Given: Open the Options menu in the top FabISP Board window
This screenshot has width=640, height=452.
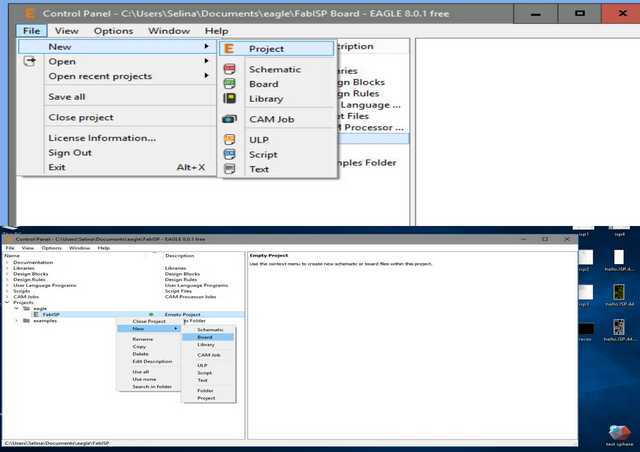Looking at the screenshot, I should (x=113, y=31).
